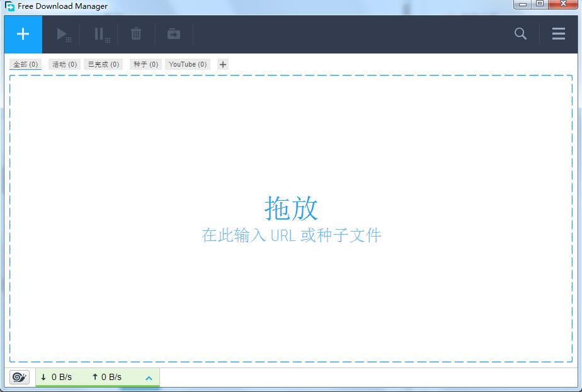The width and height of the screenshot is (582, 392).
Task: Click the 全部 filter tab
Action: pyautogui.click(x=25, y=64)
